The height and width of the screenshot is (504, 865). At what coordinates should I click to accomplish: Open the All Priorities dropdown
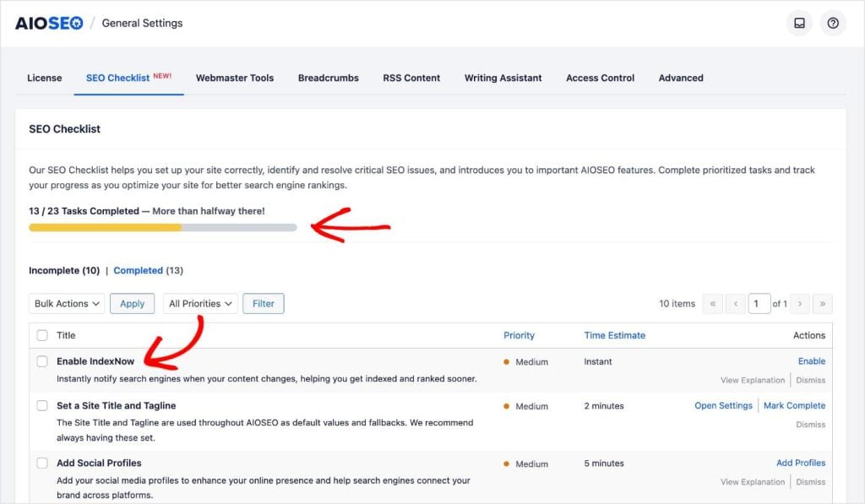200,303
